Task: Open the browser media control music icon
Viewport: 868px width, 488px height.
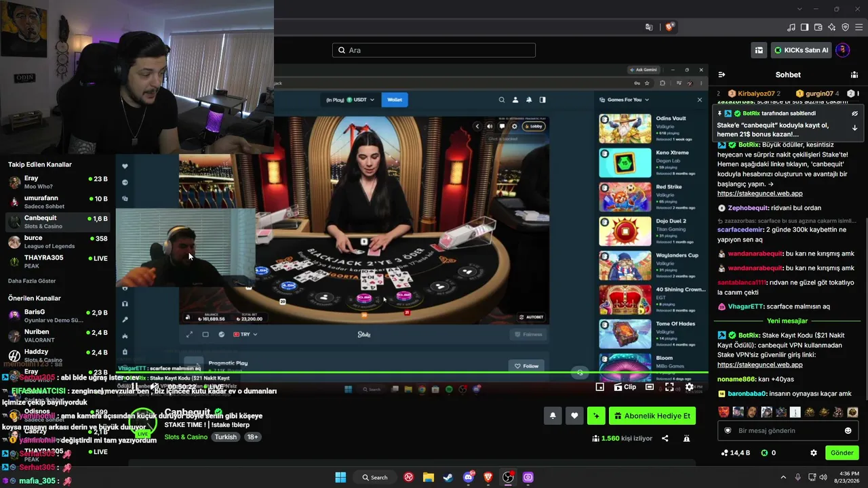Action: click(x=791, y=27)
